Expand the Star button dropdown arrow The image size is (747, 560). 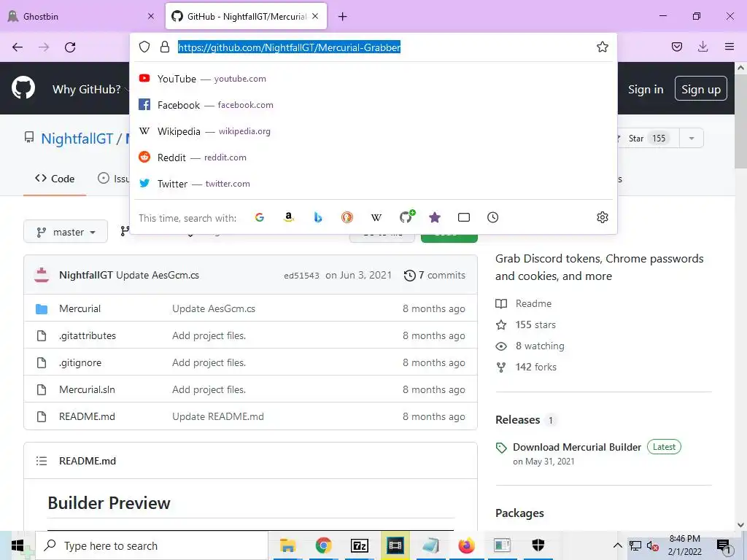click(x=692, y=138)
